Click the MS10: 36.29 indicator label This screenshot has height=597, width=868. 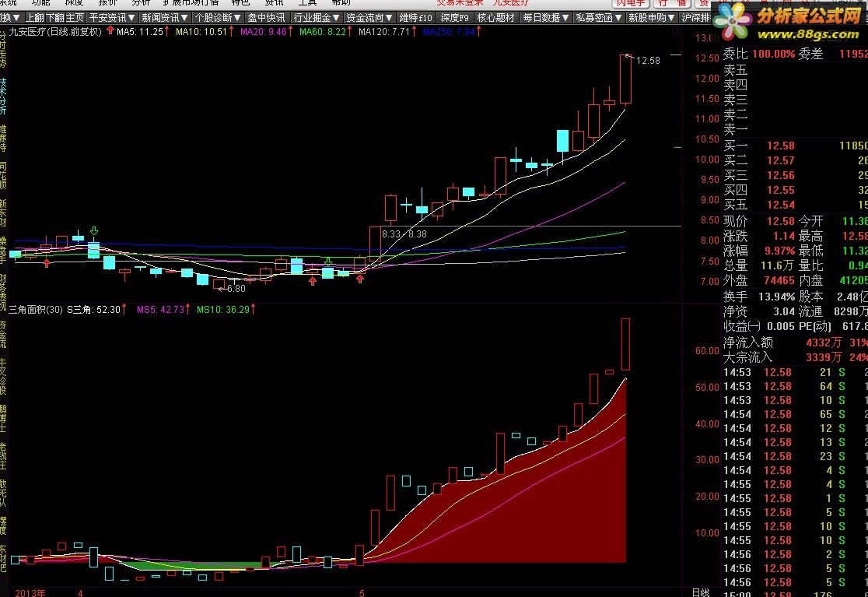click(x=223, y=310)
